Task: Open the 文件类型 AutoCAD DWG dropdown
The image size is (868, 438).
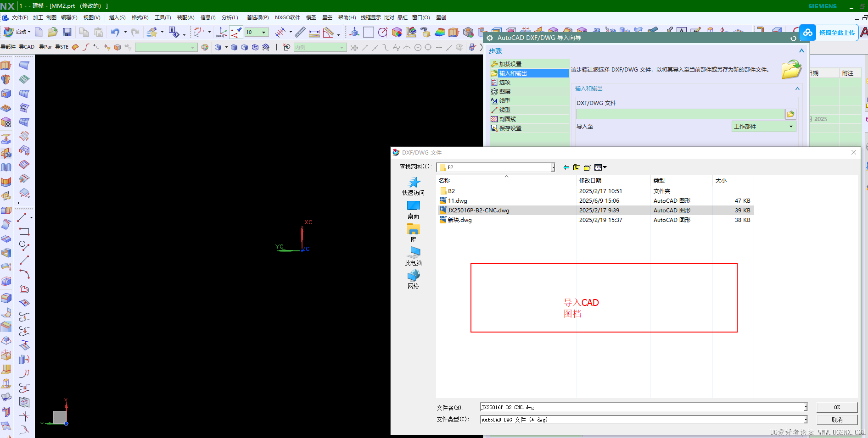Action: [805, 420]
